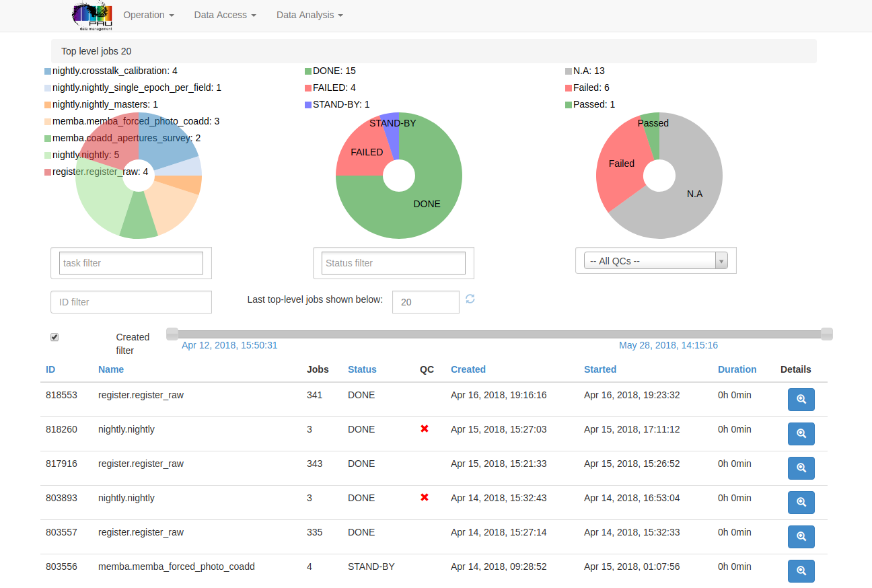The image size is (872, 588).
Task: Show details for job 803557
Action: click(801, 536)
